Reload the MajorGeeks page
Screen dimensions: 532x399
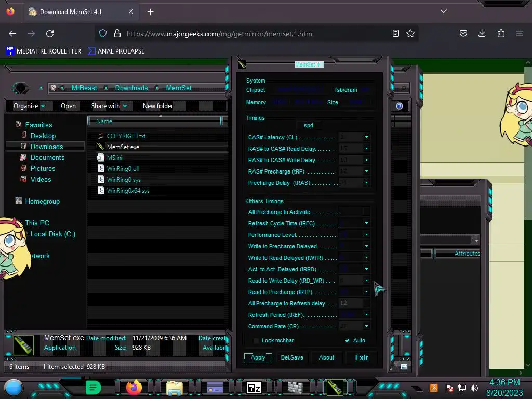50,34
